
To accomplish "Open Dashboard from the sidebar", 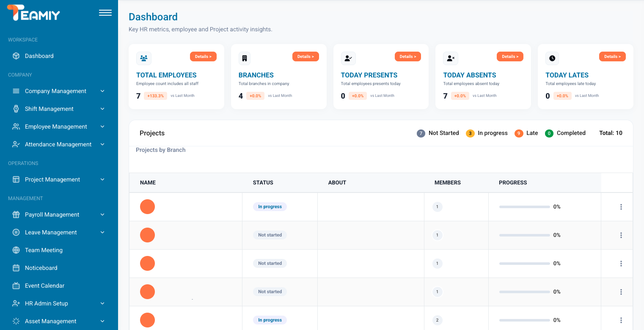I will coord(39,56).
